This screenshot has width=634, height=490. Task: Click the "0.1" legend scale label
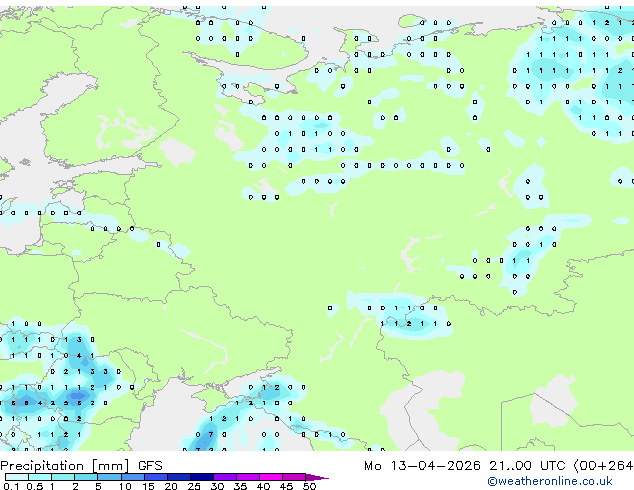11,486
